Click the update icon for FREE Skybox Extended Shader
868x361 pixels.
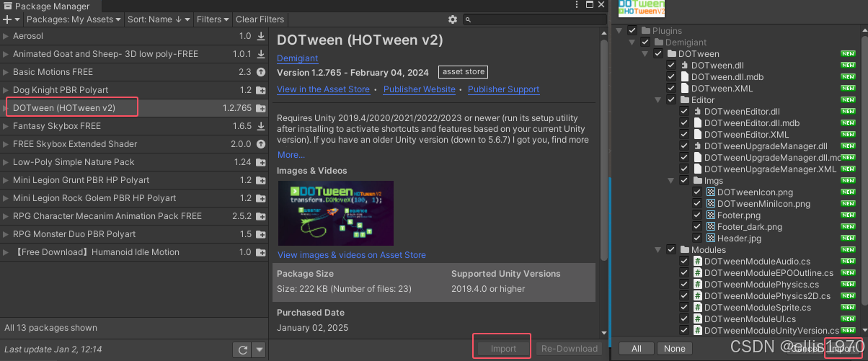point(261,144)
